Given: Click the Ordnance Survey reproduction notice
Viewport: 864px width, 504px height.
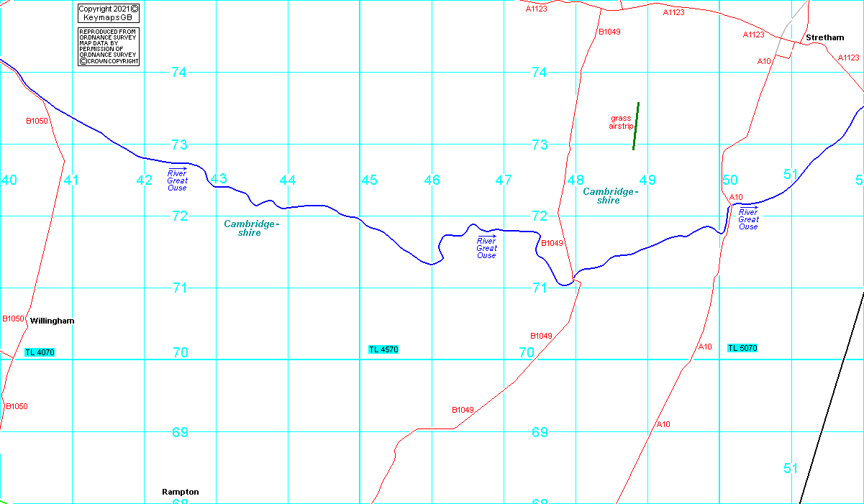Looking at the screenshot, I should click(108, 47).
